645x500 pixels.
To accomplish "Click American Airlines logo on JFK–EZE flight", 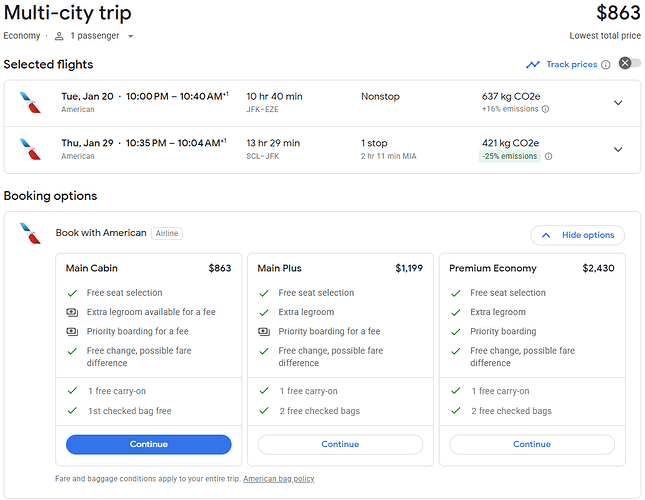I will coord(31,103).
